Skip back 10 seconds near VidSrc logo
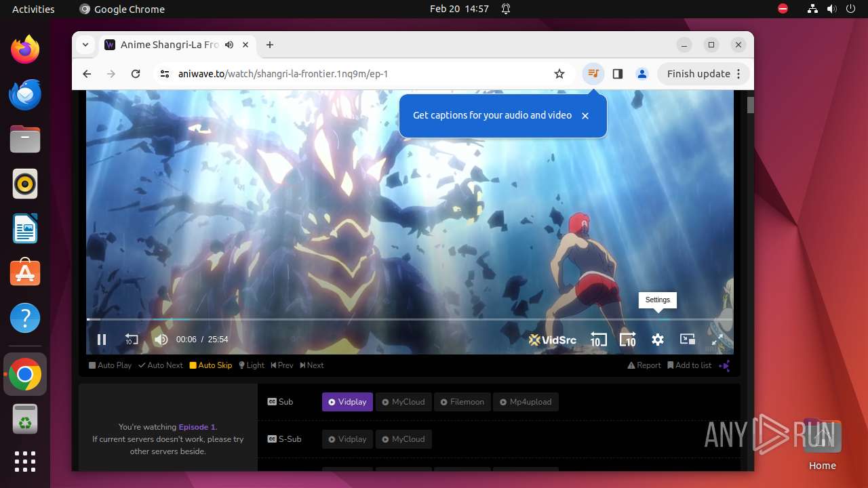The width and height of the screenshot is (868, 488). [598, 340]
